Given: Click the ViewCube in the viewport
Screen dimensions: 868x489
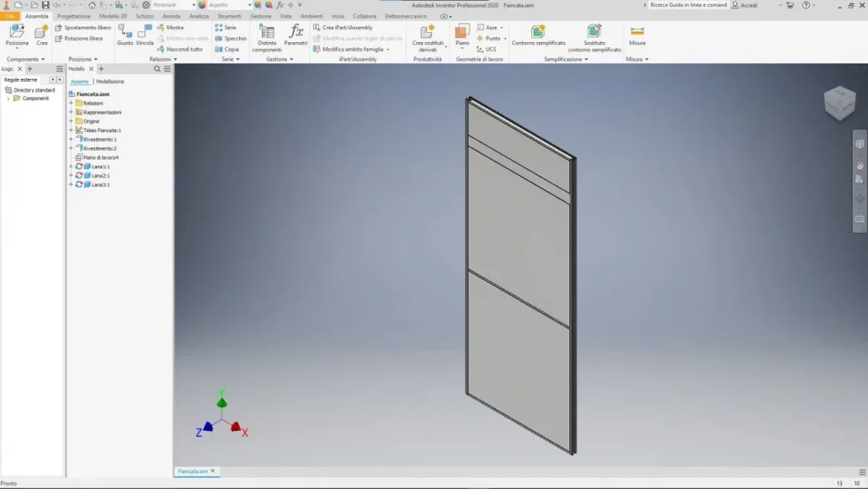Looking at the screenshot, I should tap(840, 103).
